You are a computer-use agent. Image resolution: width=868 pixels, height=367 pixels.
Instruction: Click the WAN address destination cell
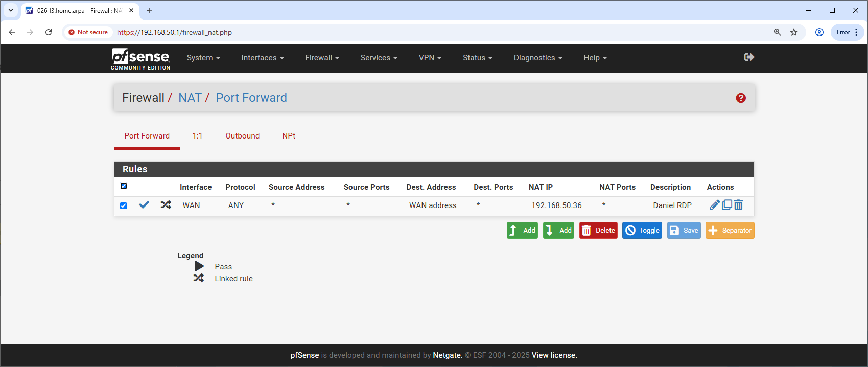pos(433,205)
